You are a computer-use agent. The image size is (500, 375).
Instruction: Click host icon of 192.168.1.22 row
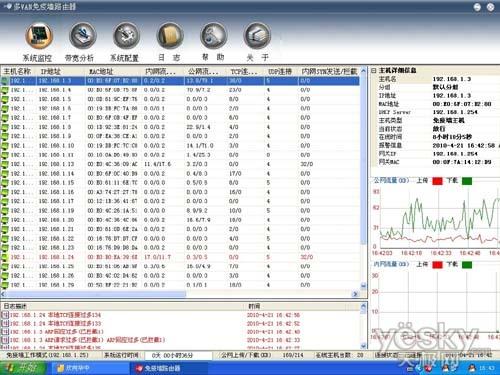(x=5, y=239)
